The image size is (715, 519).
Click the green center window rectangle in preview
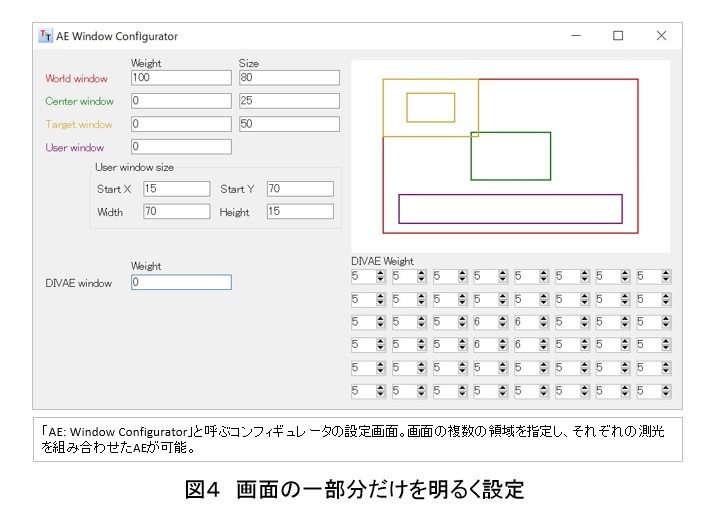point(510,156)
